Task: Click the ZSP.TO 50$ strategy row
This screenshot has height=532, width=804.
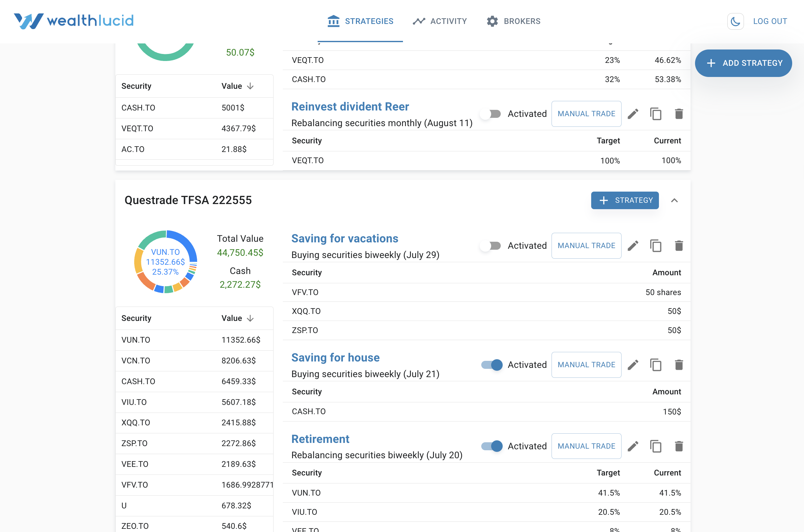Action: 487,331
